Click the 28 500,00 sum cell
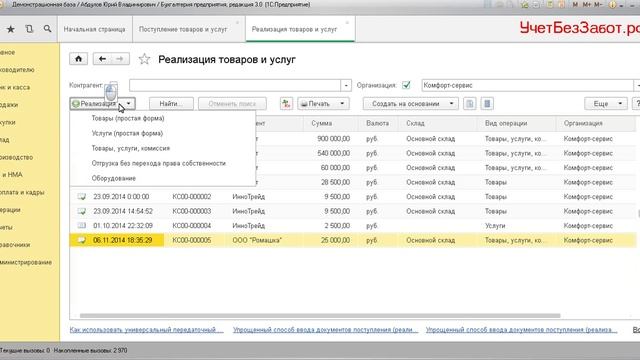Image resolution: width=640 pixels, height=360 pixels. coord(335,182)
